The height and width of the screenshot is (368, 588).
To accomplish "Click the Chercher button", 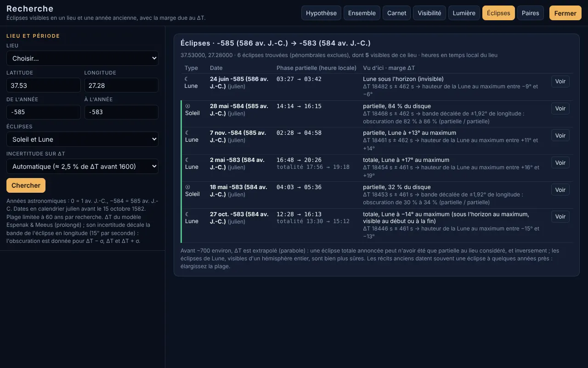I will point(26,185).
